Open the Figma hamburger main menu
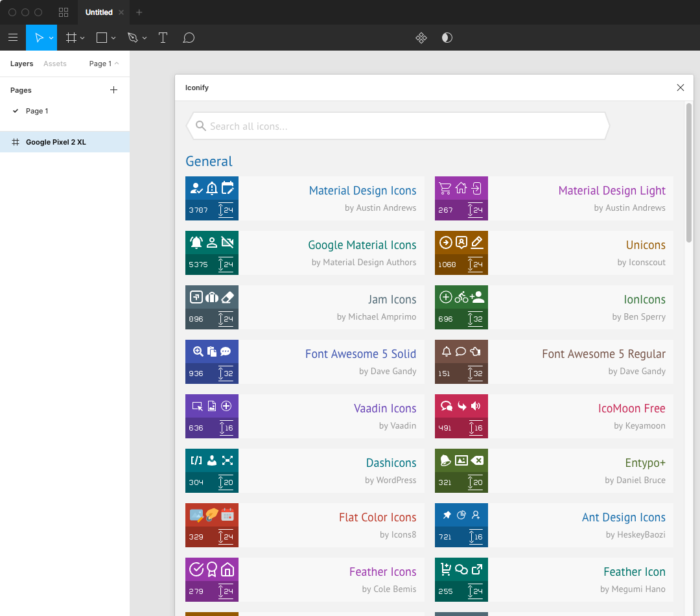This screenshot has width=700, height=616. coord(13,38)
